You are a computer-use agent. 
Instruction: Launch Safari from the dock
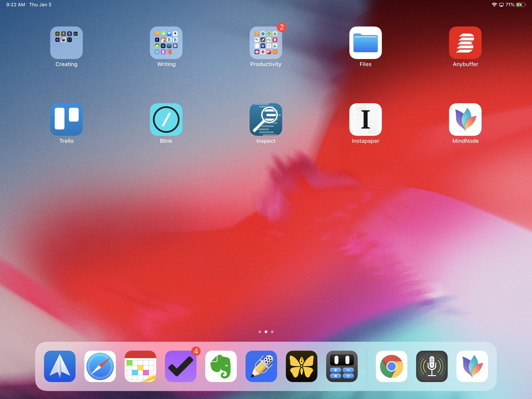(x=100, y=366)
